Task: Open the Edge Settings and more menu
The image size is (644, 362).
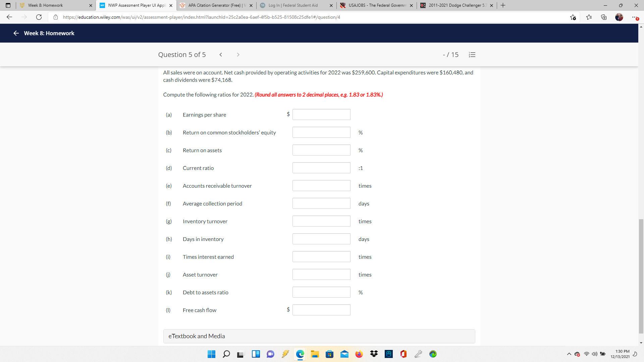Action: pyautogui.click(x=635, y=17)
